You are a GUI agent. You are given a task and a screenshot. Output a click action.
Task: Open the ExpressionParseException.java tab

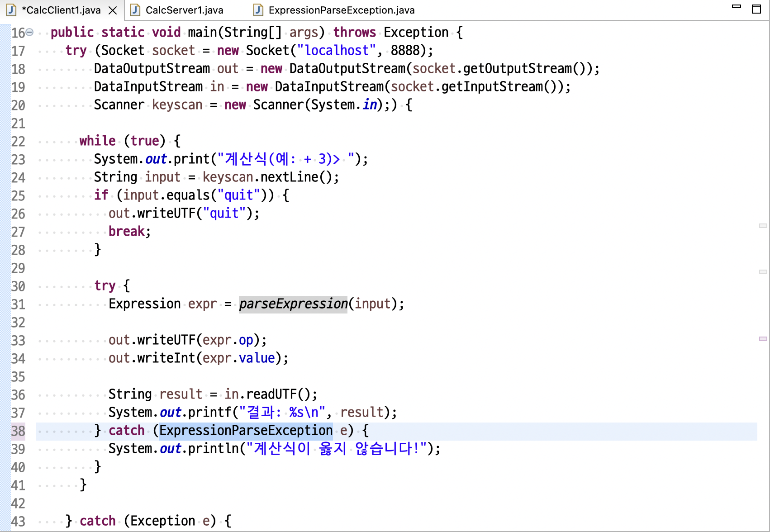click(x=341, y=10)
